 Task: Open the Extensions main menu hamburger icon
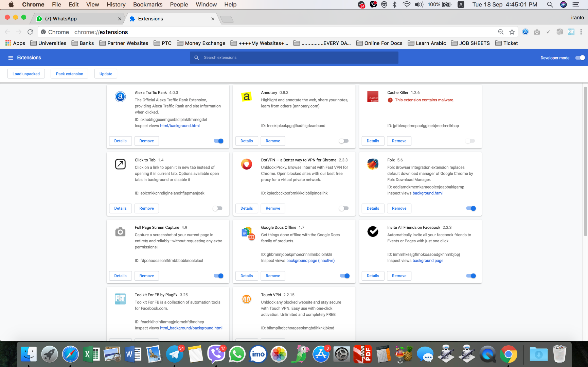pyautogui.click(x=11, y=58)
